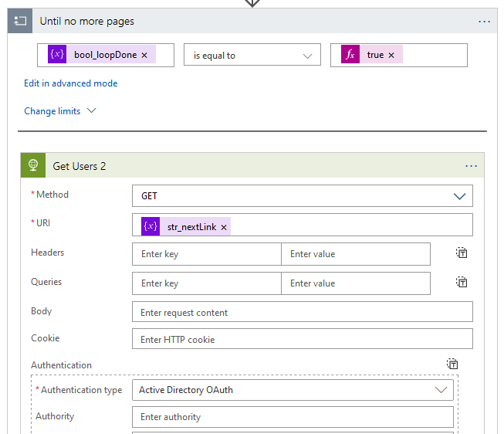Remove the true expression token
This screenshot has width=504, height=434.
click(391, 56)
